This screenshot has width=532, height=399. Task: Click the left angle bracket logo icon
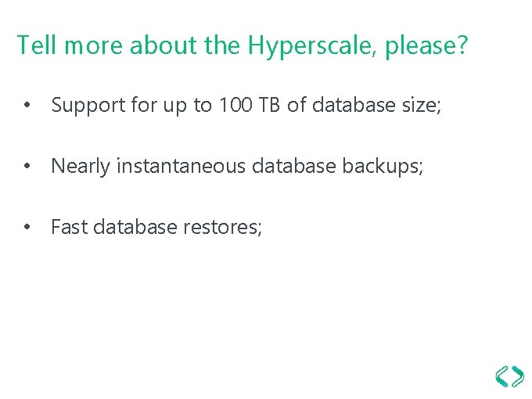point(501,376)
